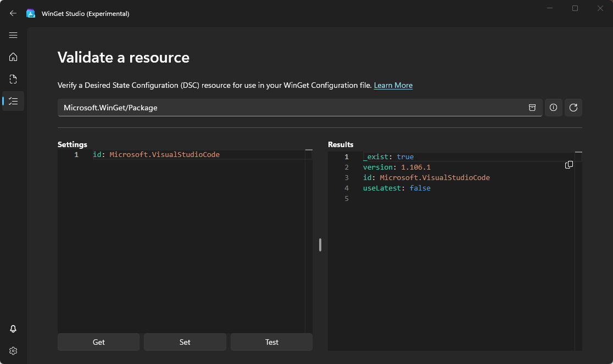
Task: Click the archive box icon in the resource field
Action: 532,108
